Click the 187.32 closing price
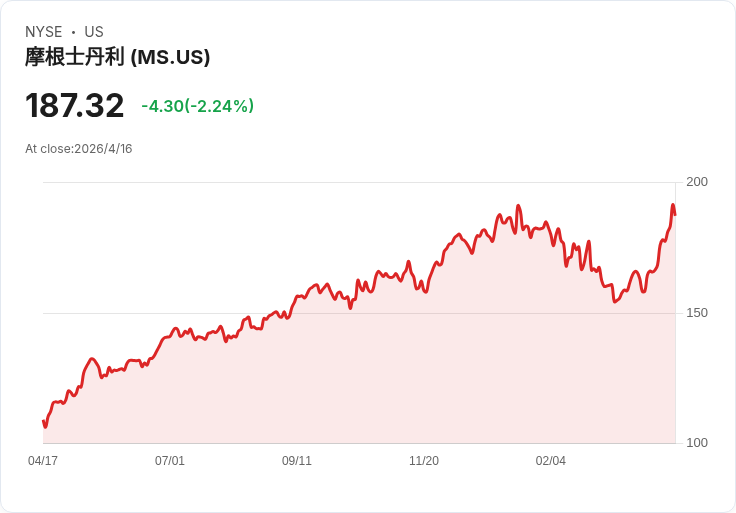Screen dimensions: 736x513 75,106
